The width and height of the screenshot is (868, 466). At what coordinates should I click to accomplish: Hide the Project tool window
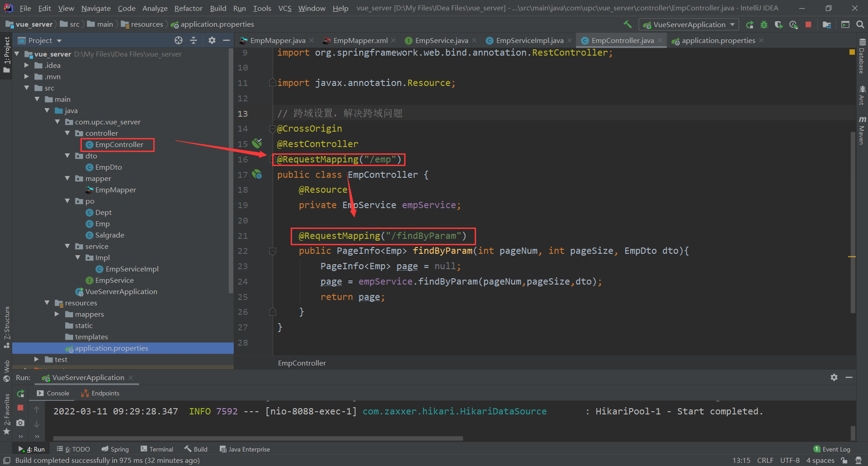click(226, 40)
